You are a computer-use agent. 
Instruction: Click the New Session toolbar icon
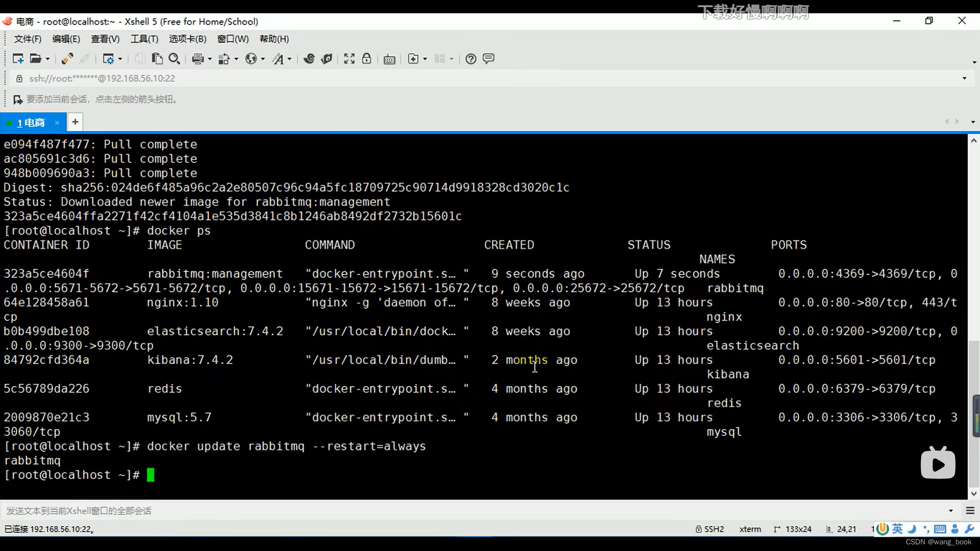click(18, 59)
